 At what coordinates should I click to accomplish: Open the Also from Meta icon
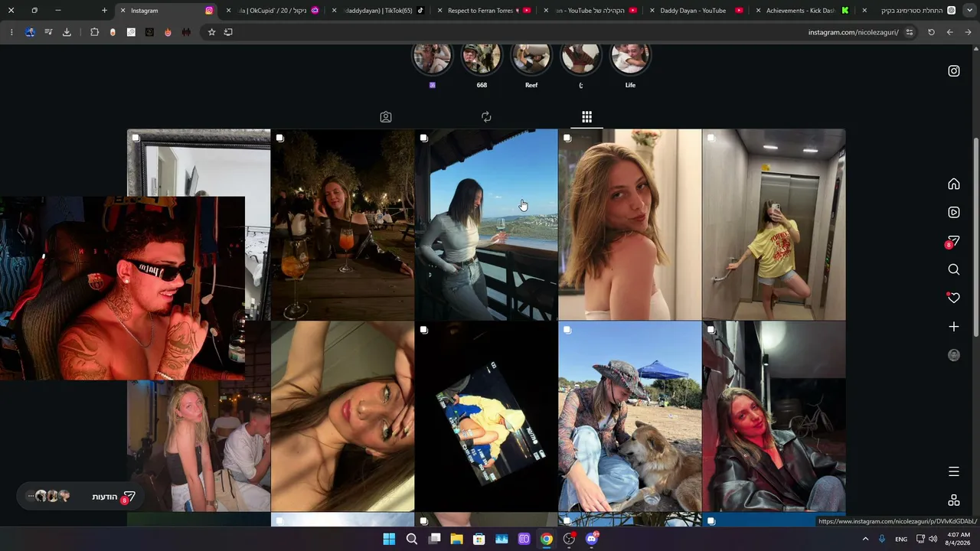(x=954, y=500)
